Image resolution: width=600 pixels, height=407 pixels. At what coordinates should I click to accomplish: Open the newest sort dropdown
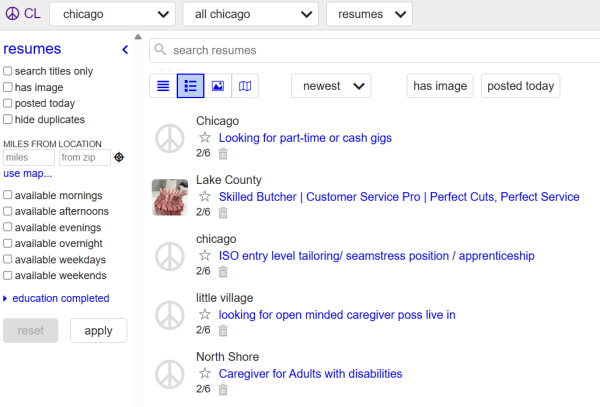(331, 86)
